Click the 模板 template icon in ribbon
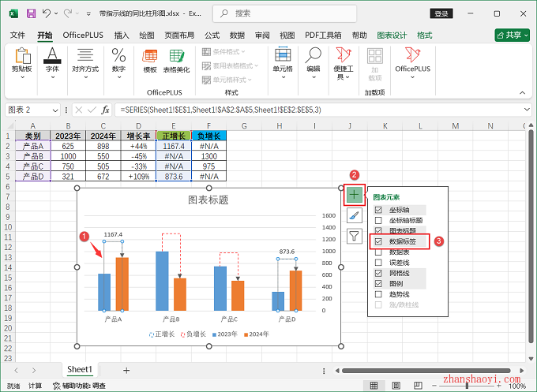This screenshot has width=537, height=392. [149, 60]
